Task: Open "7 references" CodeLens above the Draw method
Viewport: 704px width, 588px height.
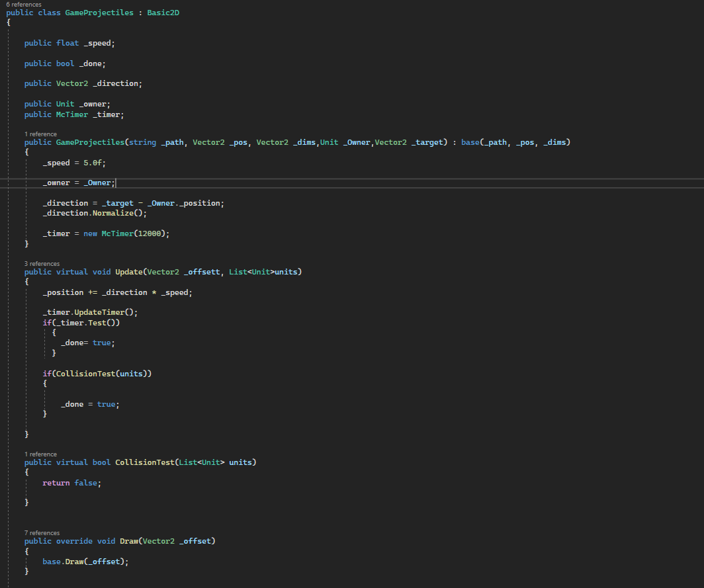Action: [42, 533]
